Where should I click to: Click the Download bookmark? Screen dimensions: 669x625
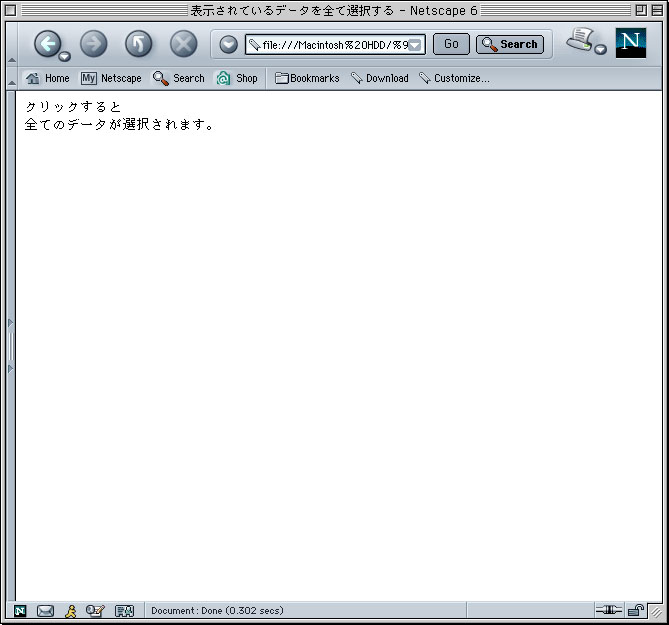(x=379, y=78)
